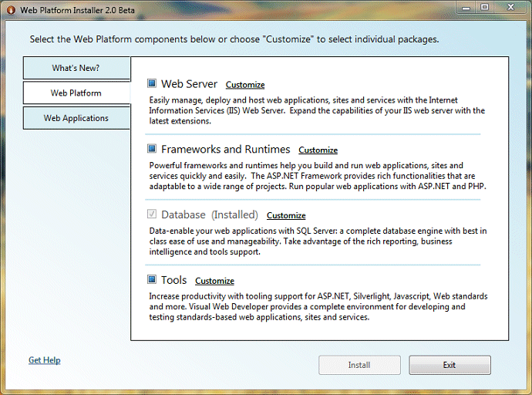Click the 'Database (Installed)' heading text

(210, 214)
